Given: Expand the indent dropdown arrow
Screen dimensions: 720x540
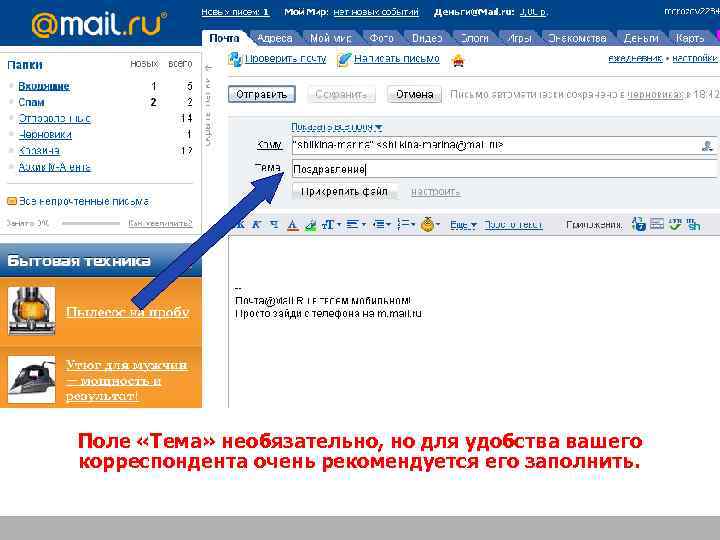Looking at the screenshot, I should 388,225.
